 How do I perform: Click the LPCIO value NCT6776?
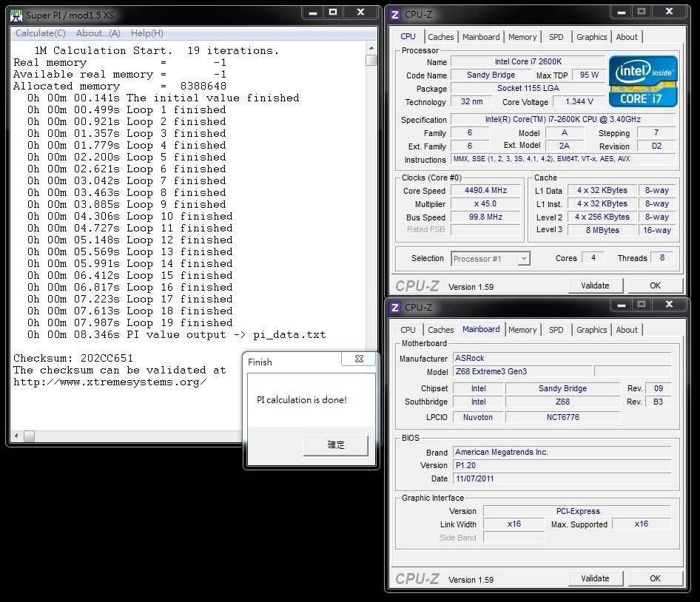coord(562,417)
